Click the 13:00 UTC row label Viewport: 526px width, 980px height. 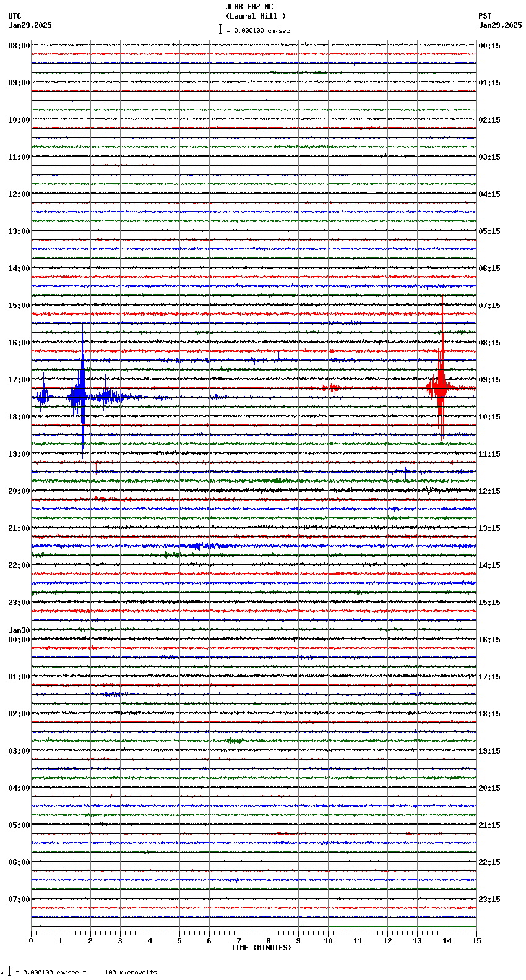[19, 231]
